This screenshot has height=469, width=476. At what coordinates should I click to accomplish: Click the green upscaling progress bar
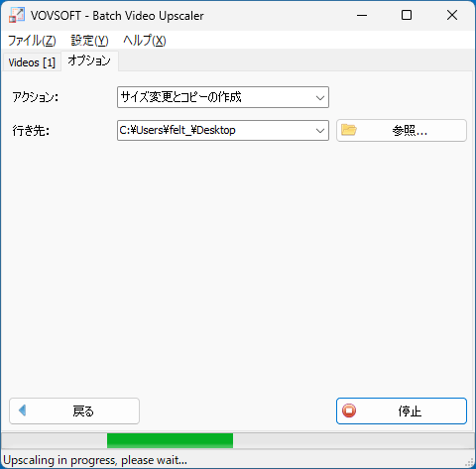[x=170, y=440]
